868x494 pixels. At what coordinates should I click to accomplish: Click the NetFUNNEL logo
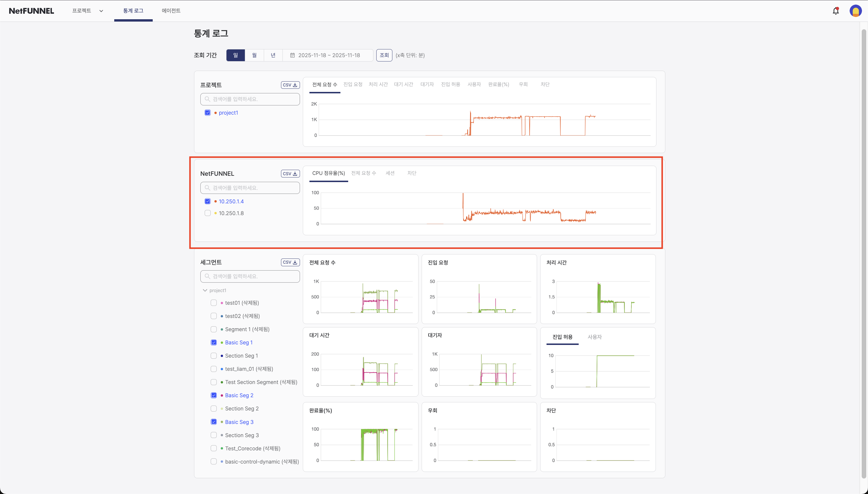click(31, 11)
